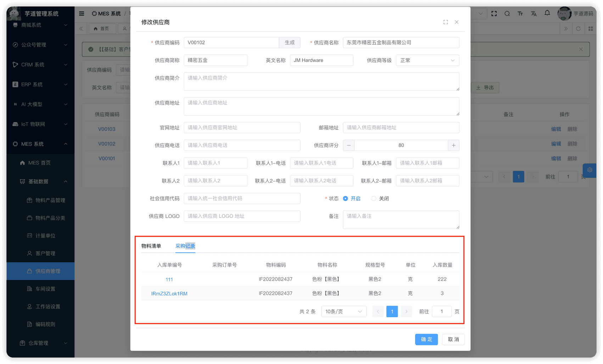Open the 10条/页 page size dropdown

[343, 311]
